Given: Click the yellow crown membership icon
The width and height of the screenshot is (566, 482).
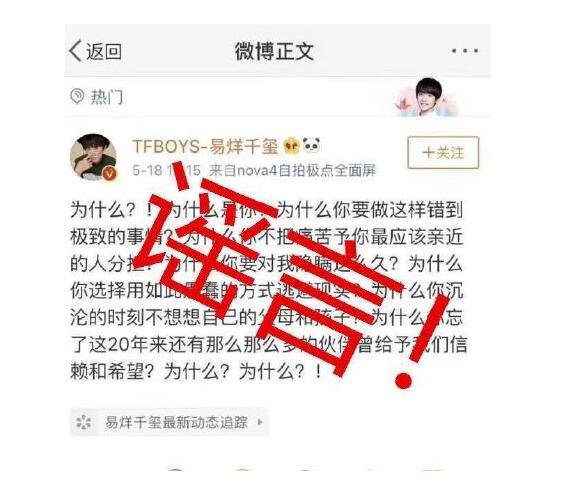Looking at the screenshot, I should pos(292,147).
